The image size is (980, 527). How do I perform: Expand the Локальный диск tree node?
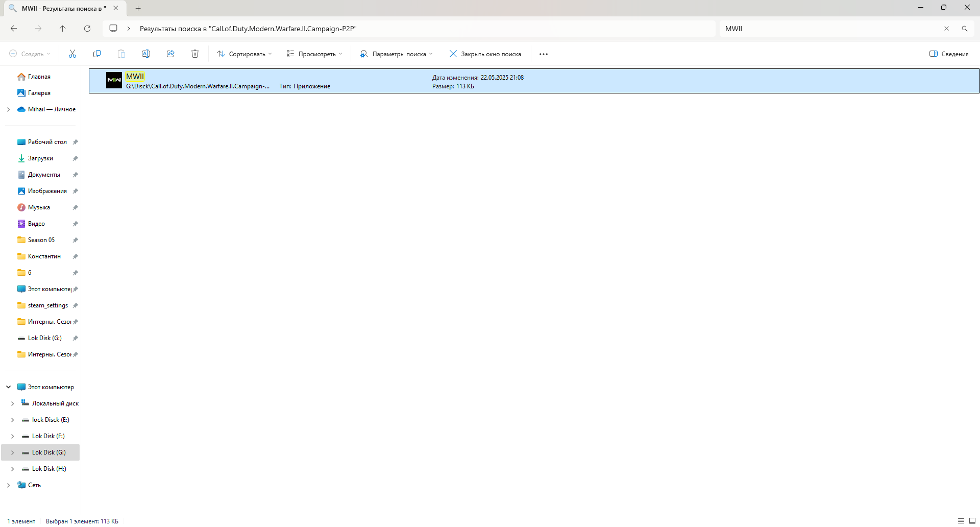point(12,403)
